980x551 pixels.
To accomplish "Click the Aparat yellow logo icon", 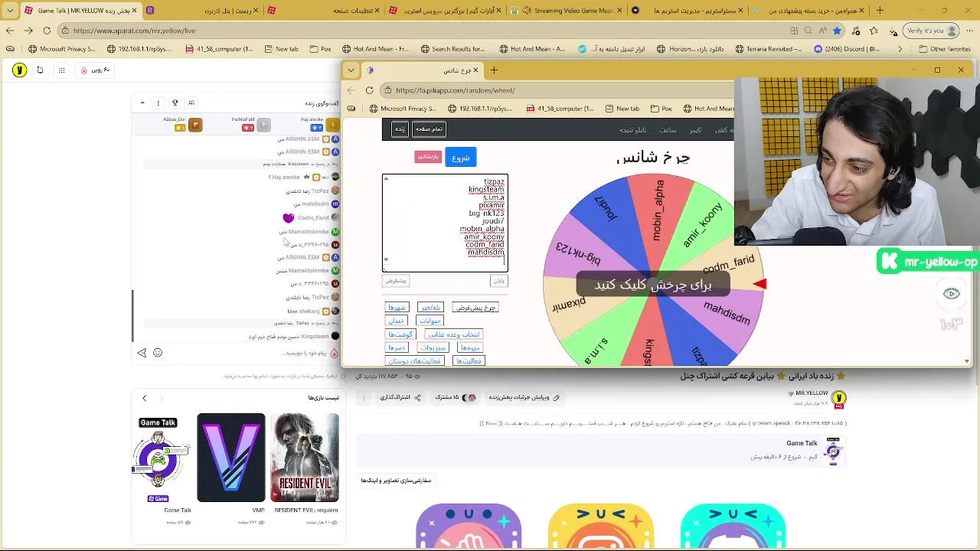I will click(x=20, y=70).
